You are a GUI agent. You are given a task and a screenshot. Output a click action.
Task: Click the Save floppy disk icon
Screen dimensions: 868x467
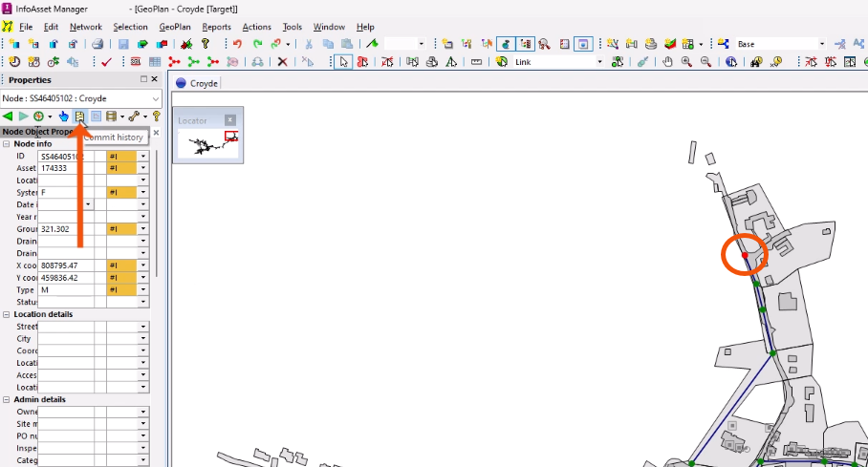(123, 44)
